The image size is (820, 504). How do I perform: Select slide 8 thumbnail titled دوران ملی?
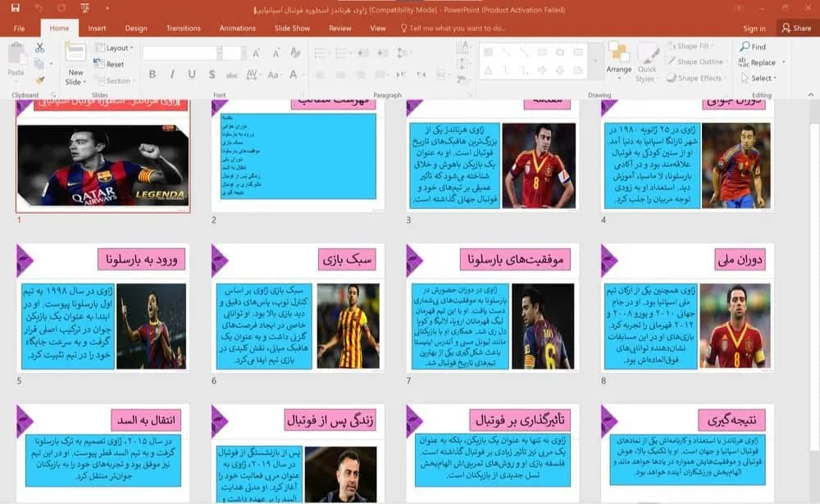coord(687,308)
